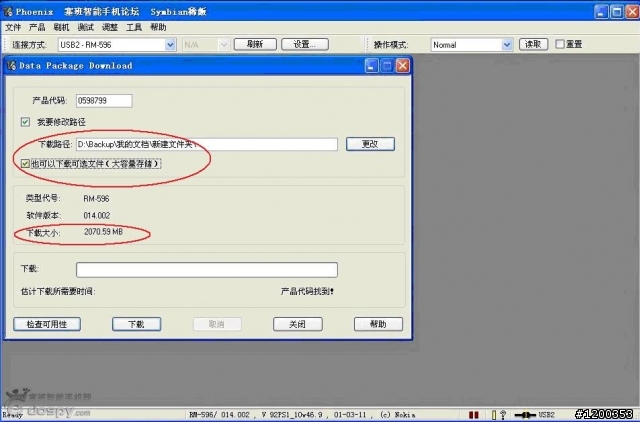The width and height of the screenshot is (640, 422).
Task: Open the 产品 menu
Action: [37, 27]
